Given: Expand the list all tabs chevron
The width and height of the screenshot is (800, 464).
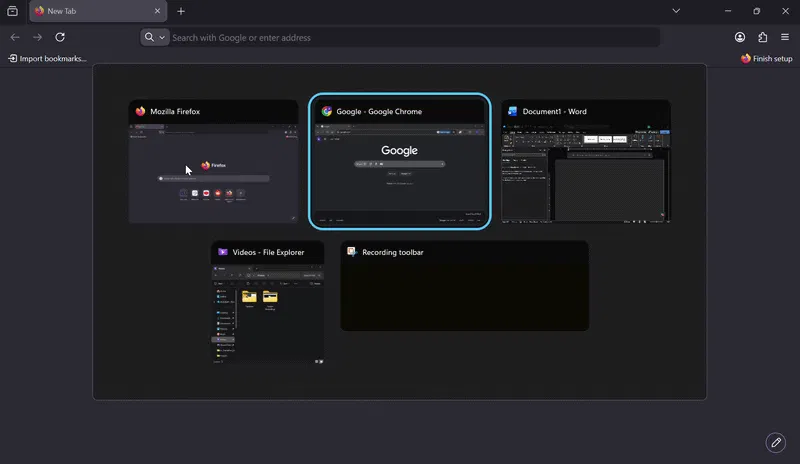Looking at the screenshot, I should [676, 11].
